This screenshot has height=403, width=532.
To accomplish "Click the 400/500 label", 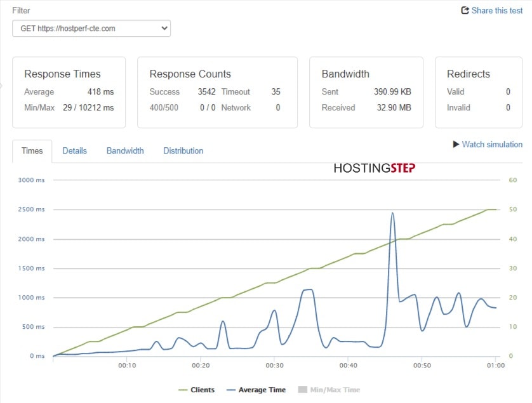I will [164, 108].
